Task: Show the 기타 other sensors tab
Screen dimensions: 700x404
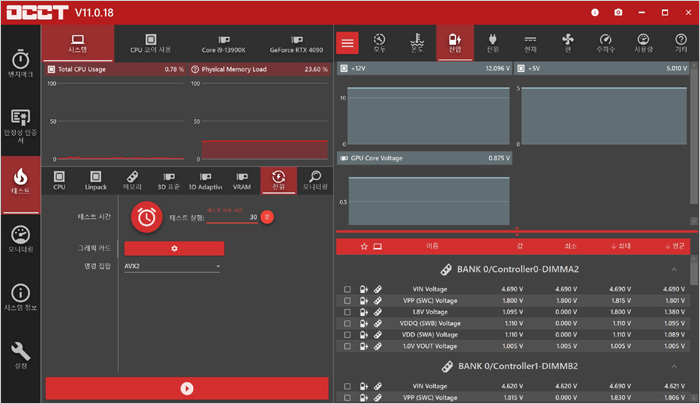Action: tap(680, 43)
